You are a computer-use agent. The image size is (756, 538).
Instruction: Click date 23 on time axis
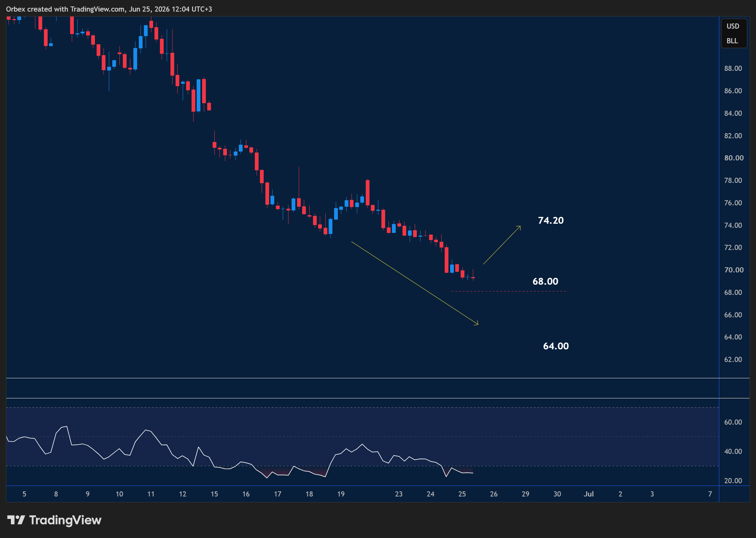399,494
